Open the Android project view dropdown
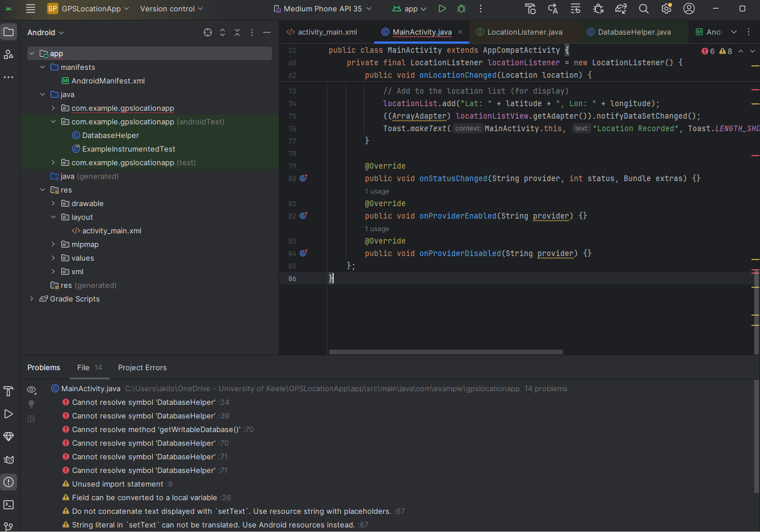 coord(45,32)
